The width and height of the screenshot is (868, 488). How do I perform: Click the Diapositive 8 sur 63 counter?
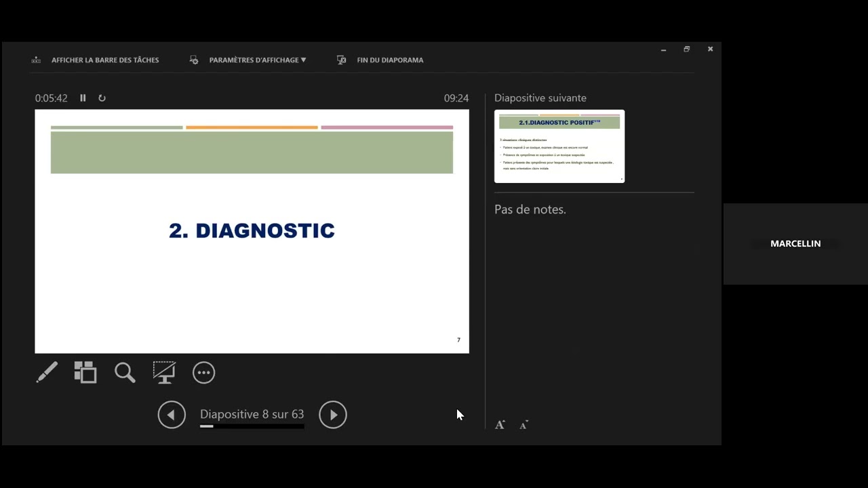(252, 414)
